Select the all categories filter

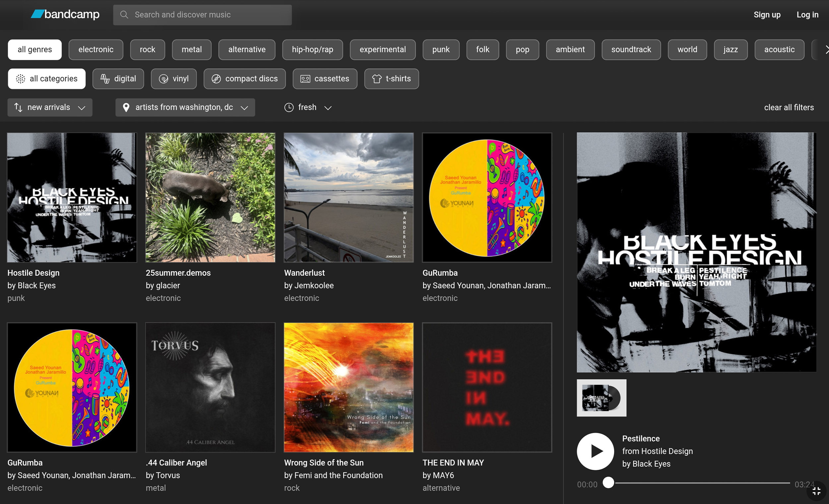coord(47,79)
